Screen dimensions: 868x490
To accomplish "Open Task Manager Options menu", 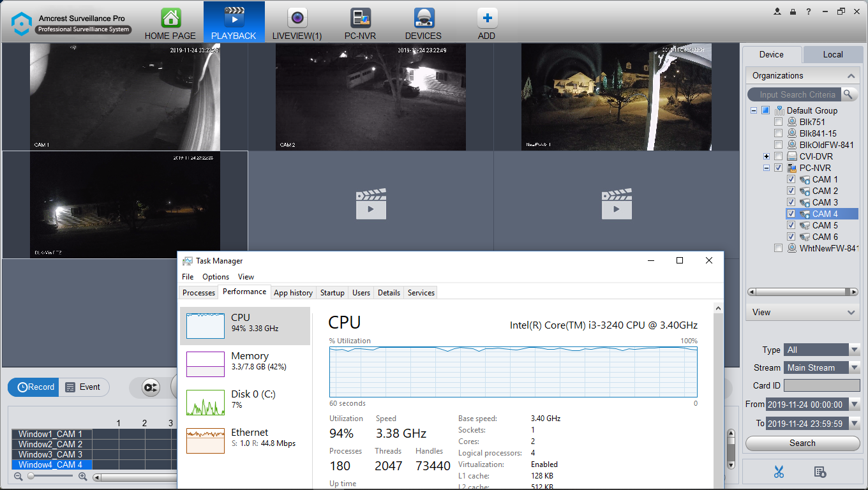I will click(216, 277).
